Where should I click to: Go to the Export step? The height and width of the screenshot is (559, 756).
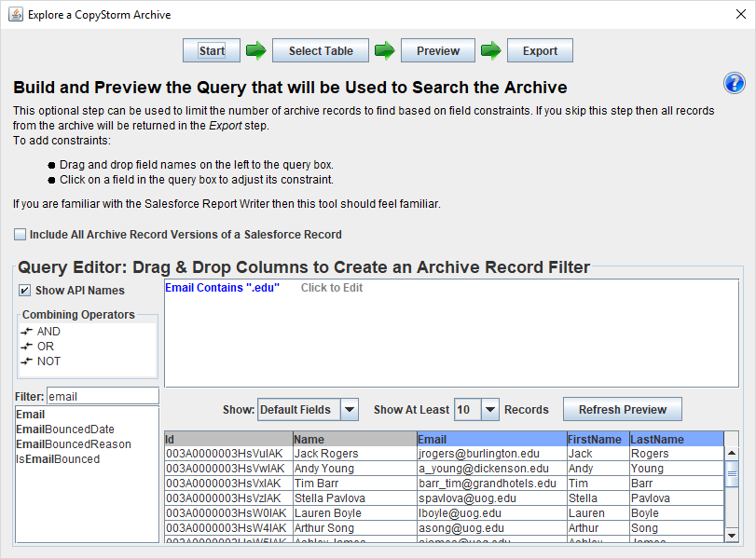click(x=540, y=50)
